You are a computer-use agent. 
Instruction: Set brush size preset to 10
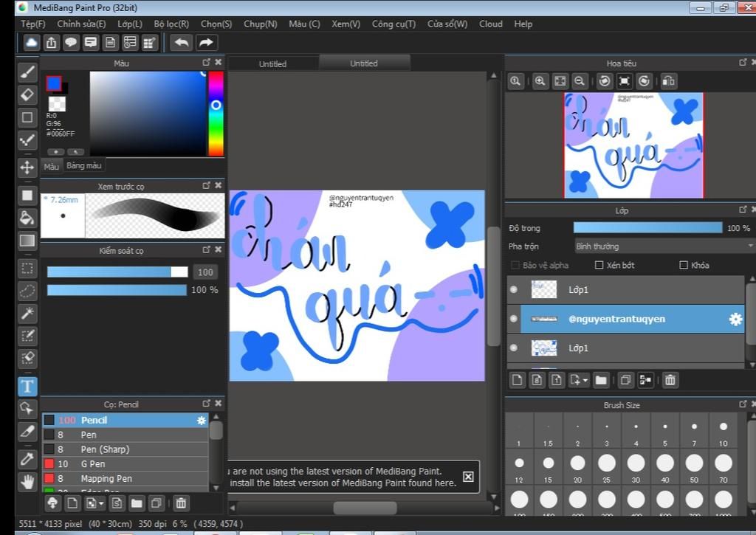[724, 431]
